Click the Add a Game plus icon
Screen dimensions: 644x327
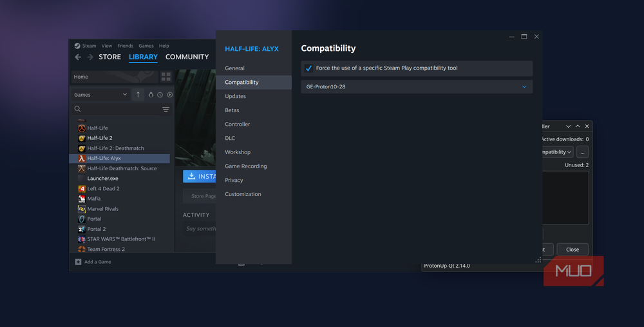click(78, 262)
